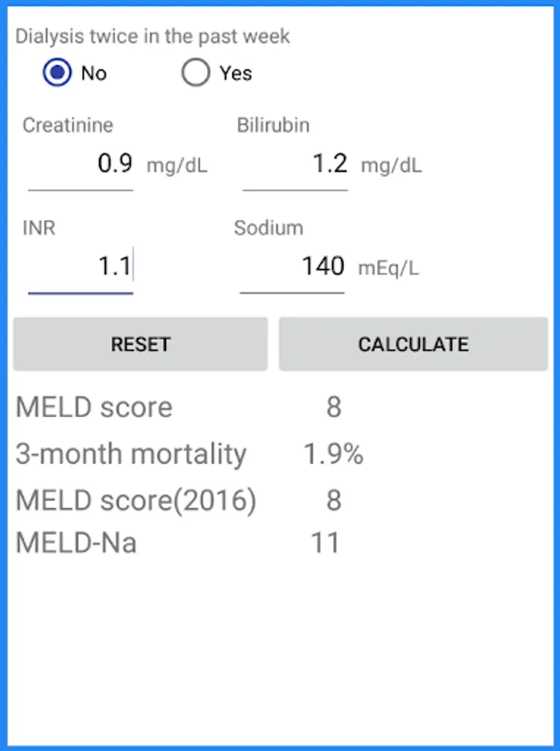Click the Creatinine value input field
The height and width of the screenshot is (751, 560).
coord(81,164)
